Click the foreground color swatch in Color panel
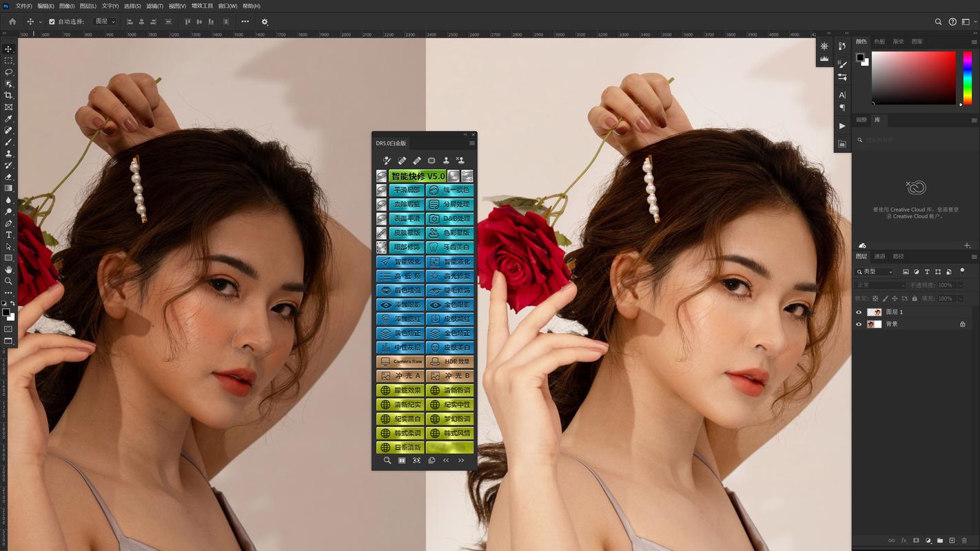The image size is (980, 551). 861,58
